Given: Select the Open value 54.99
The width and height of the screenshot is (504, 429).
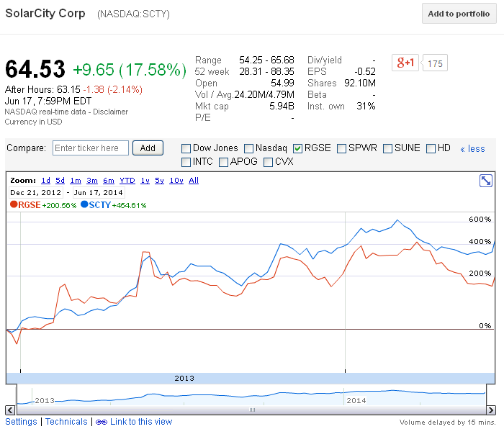Looking at the screenshot, I should click(282, 83).
